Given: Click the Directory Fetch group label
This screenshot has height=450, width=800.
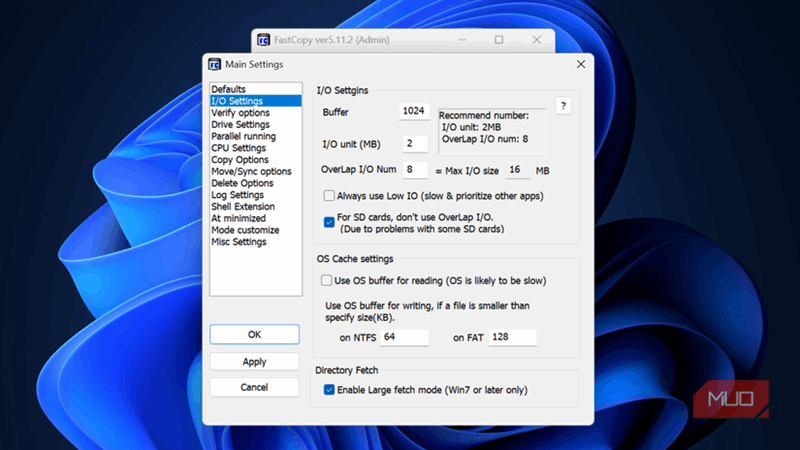Looking at the screenshot, I should (x=346, y=370).
